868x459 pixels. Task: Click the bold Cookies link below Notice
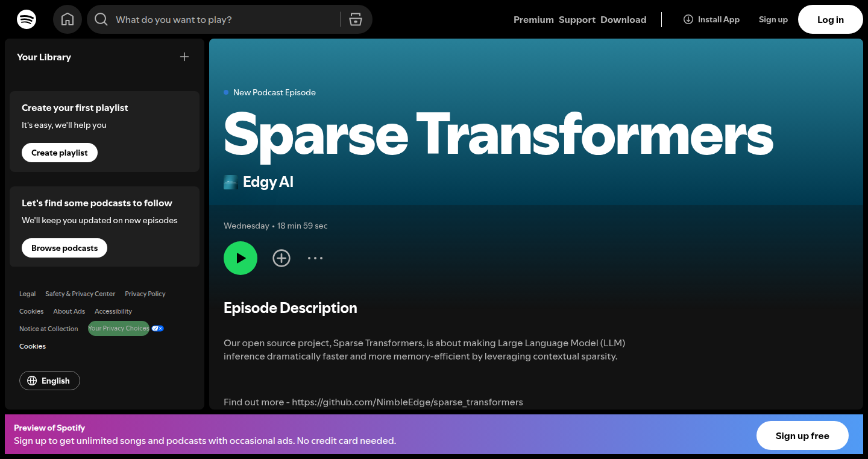point(33,346)
